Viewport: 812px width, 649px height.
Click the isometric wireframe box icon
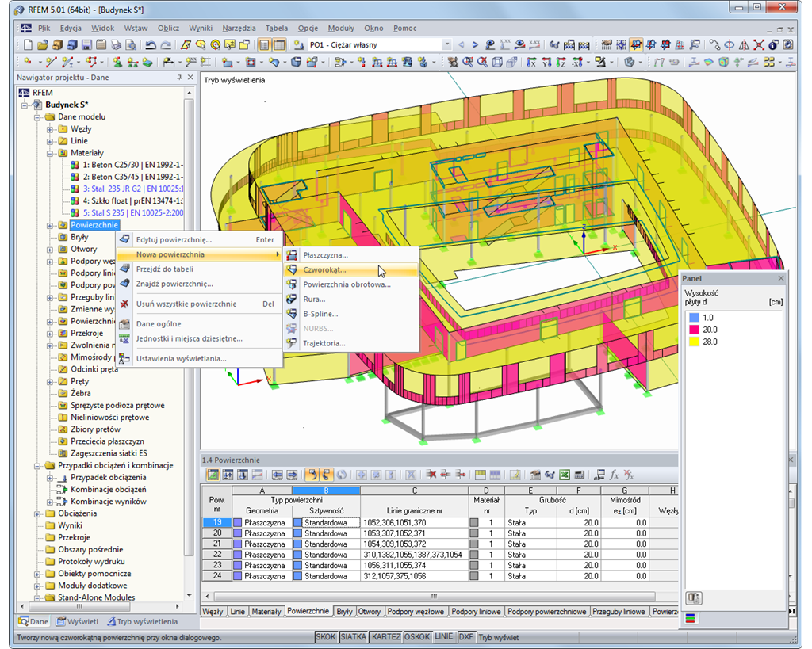tap(497, 62)
